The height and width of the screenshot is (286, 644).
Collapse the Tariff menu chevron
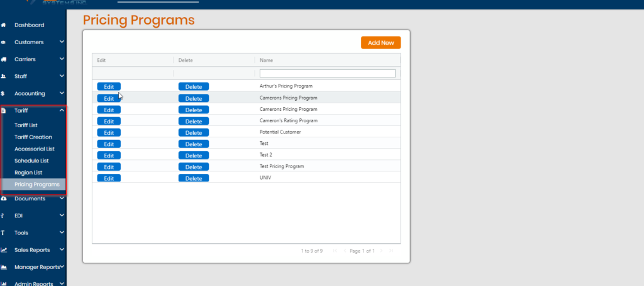[x=62, y=110]
